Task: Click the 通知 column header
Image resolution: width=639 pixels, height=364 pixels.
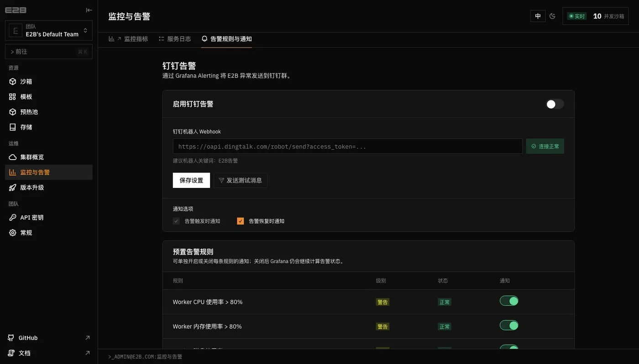Action: (505, 281)
